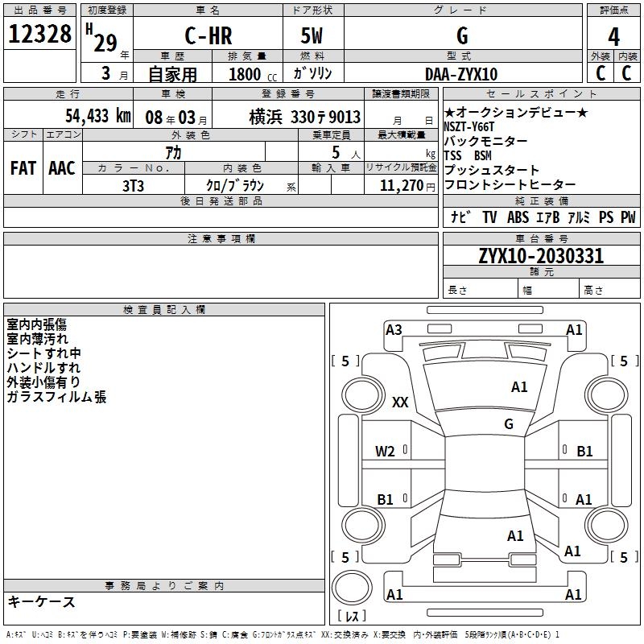Click A1 mark on the hood
The height and width of the screenshot is (644, 644).
pos(519,387)
